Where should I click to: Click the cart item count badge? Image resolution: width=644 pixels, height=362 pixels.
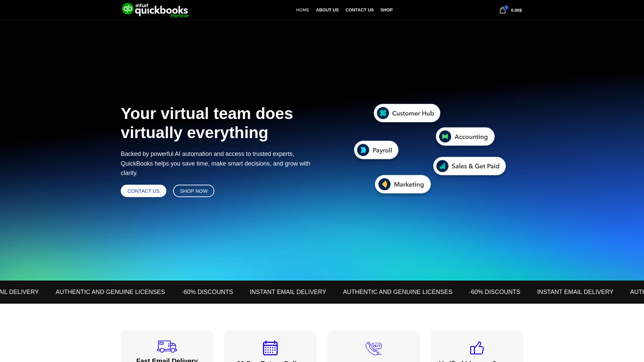(506, 7)
